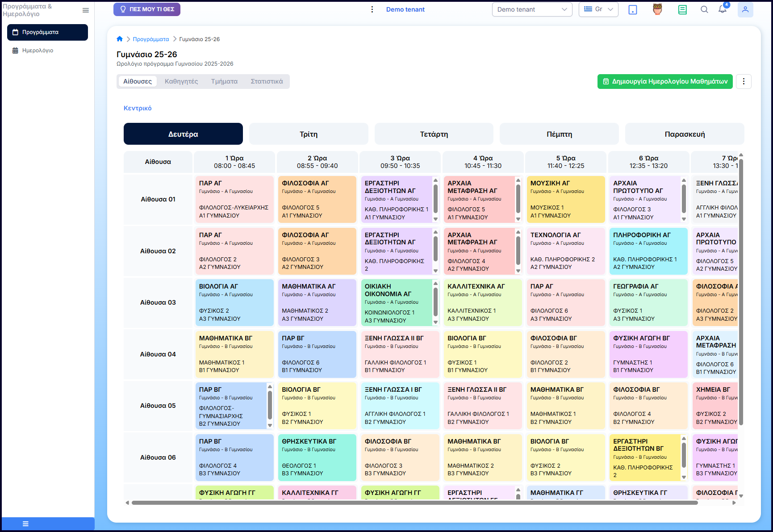This screenshot has height=532, width=773.
Task: Open three-dot menu next to Demo tenant
Action: coord(372,9)
